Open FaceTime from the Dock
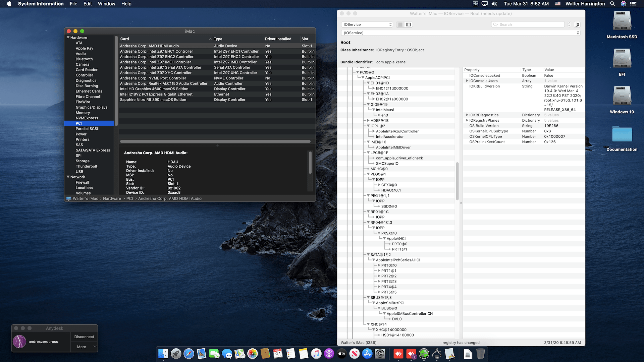This screenshot has height=362, width=644. [x=214, y=354]
